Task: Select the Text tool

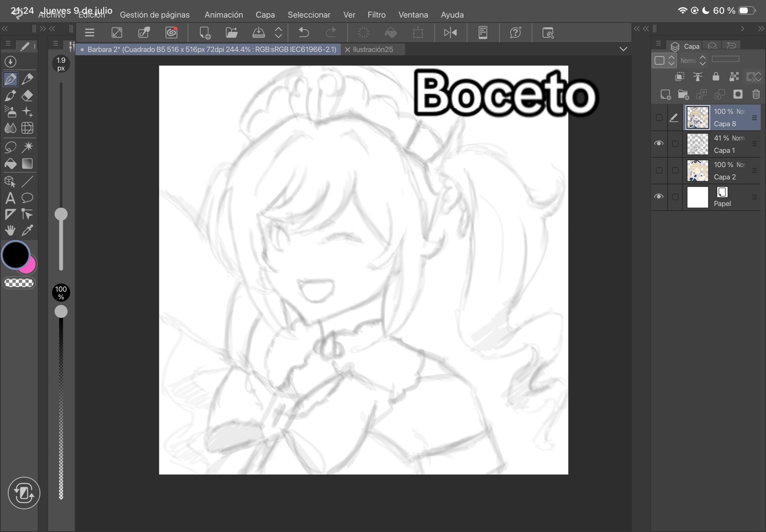Action: [x=10, y=198]
